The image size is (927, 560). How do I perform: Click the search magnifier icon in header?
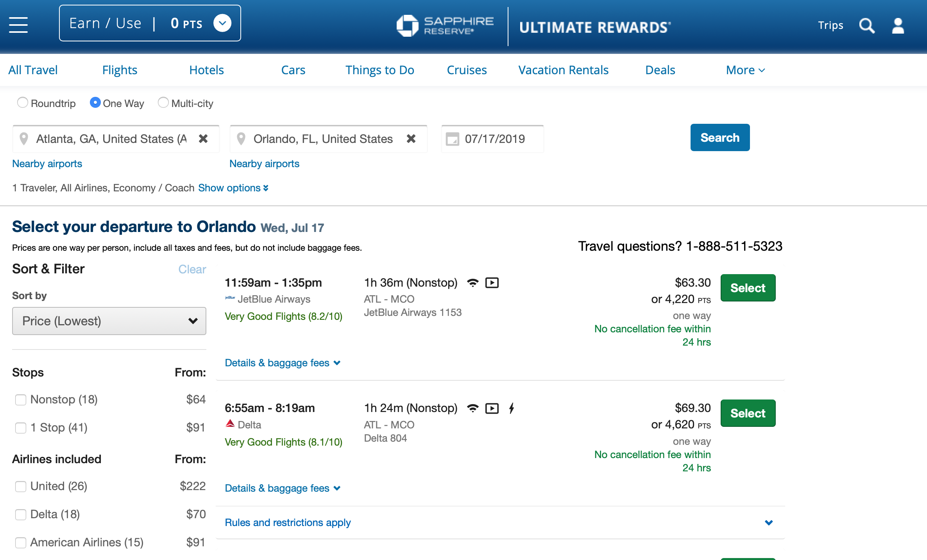click(866, 26)
